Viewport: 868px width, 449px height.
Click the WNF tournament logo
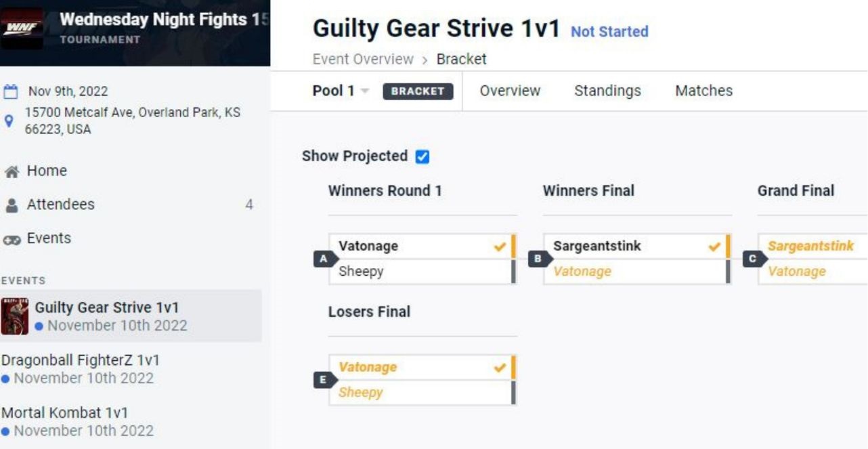[21, 28]
